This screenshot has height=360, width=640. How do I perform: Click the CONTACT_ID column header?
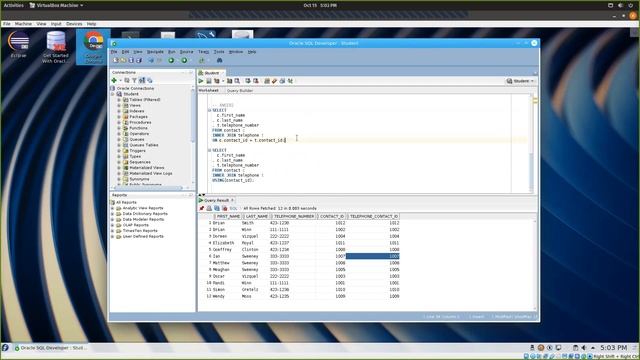point(332,216)
